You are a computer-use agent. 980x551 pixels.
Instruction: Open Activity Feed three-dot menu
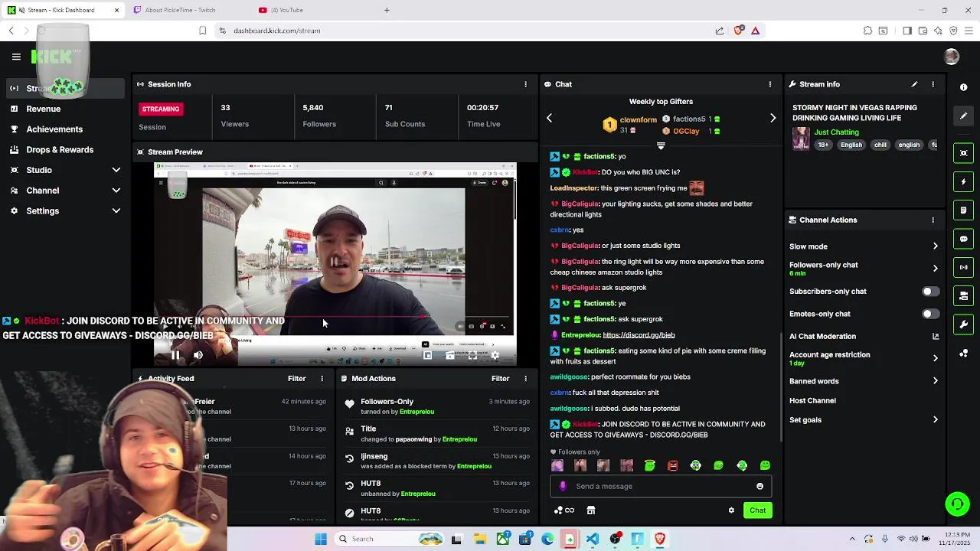322,378
